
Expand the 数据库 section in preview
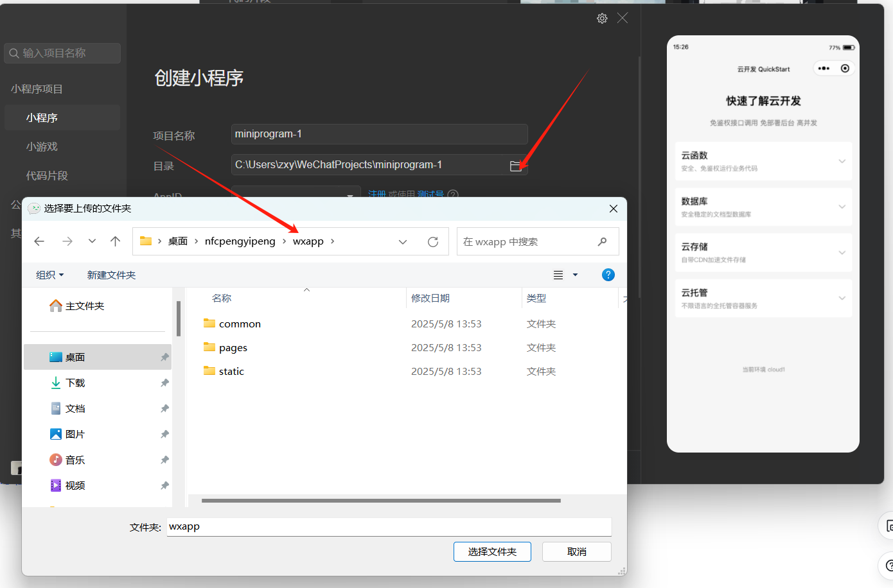click(842, 207)
